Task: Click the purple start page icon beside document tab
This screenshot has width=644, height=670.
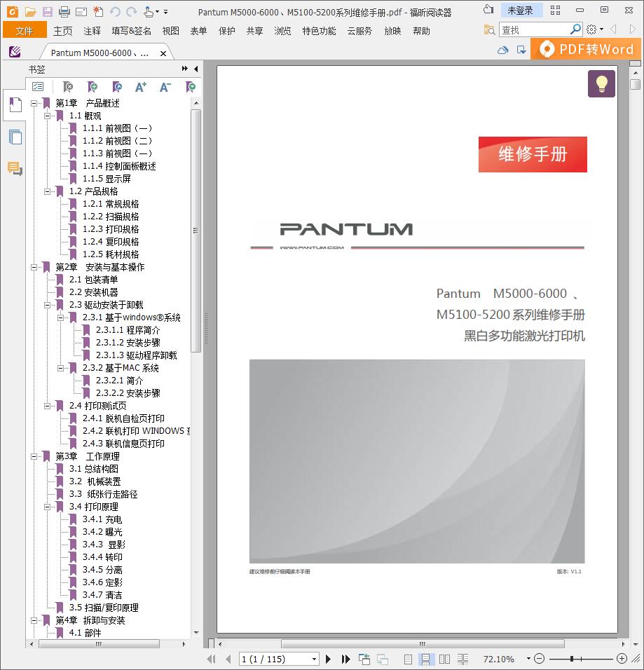Action: [15, 52]
